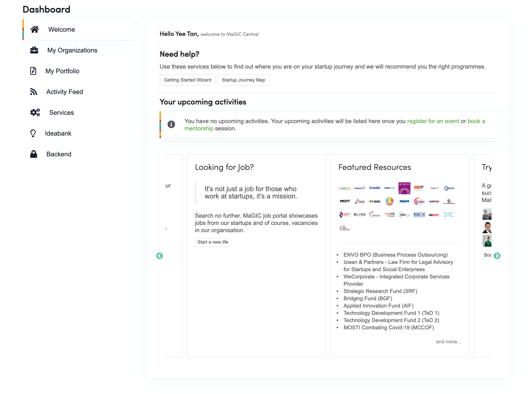
Task: Go to My Organizations
Action: [79, 50]
